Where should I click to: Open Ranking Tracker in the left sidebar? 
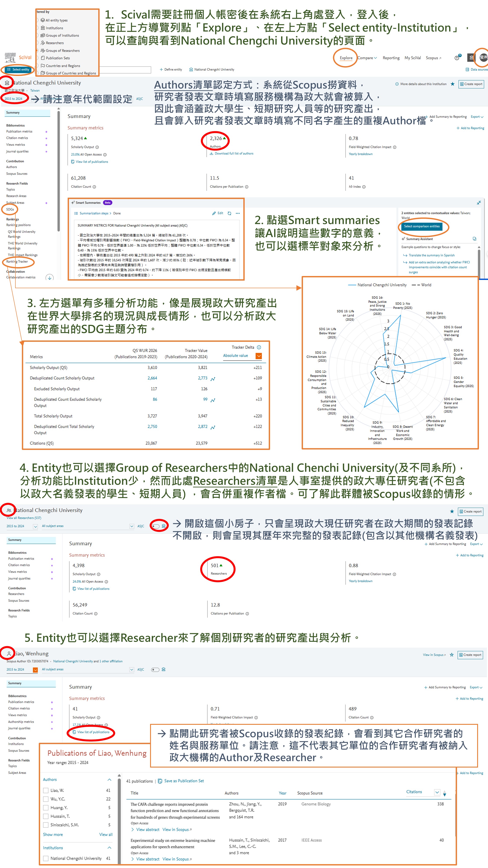(17, 261)
